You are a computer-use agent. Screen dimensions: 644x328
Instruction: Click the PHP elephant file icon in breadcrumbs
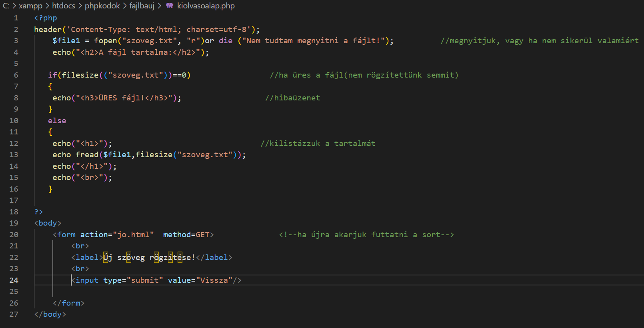[x=170, y=6]
